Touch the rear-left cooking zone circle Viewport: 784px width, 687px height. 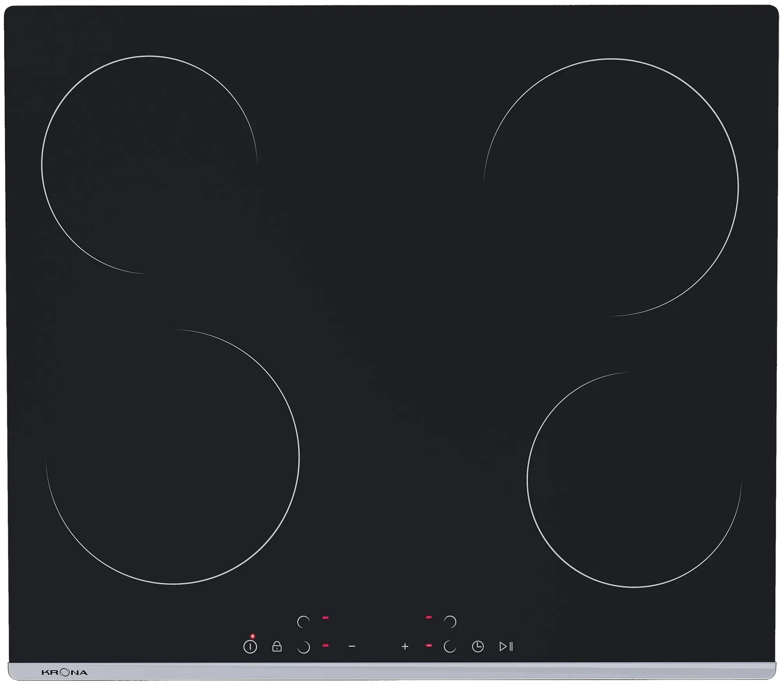pos(149,165)
